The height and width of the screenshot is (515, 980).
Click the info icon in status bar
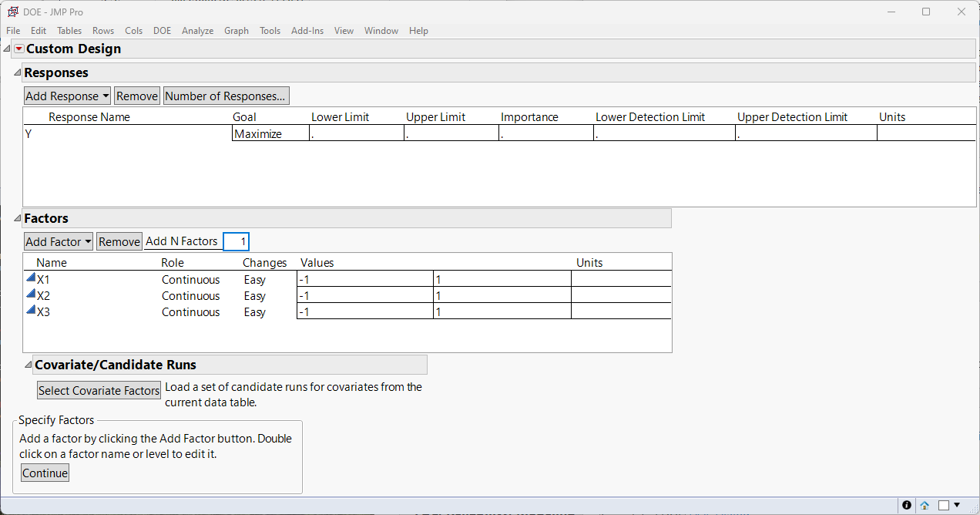pos(907,506)
